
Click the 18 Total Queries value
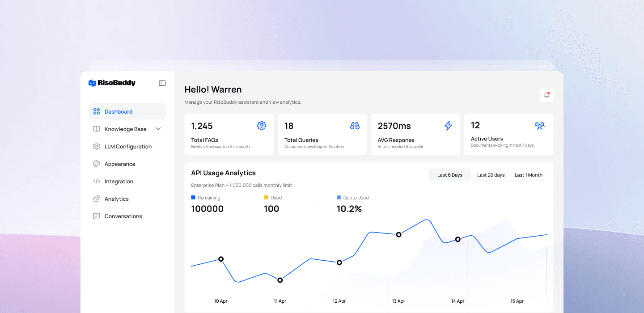pyautogui.click(x=289, y=126)
